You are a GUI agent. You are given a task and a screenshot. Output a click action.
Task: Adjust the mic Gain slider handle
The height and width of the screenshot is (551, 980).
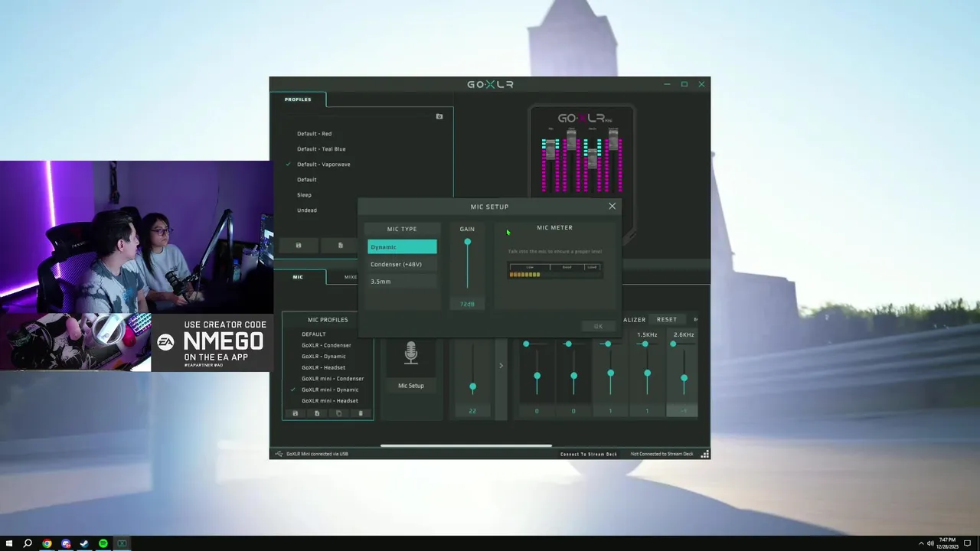coord(467,242)
